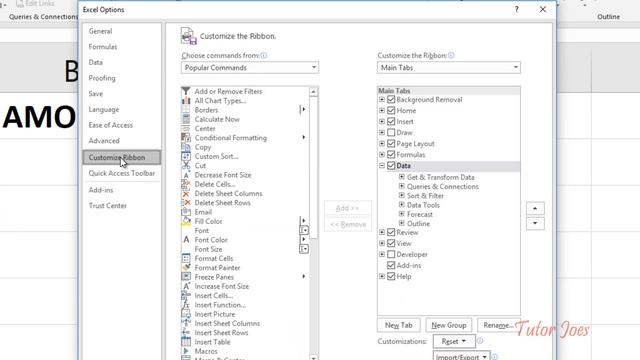The height and width of the screenshot is (360, 640).
Task: Uncheck the Background Removal tab checkbox
Action: [x=391, y=99]
